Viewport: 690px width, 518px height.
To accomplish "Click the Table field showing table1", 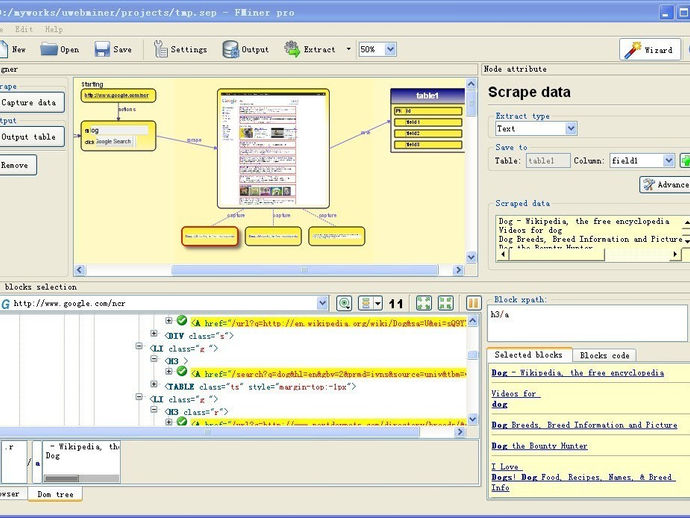I will tap(548, 161).
